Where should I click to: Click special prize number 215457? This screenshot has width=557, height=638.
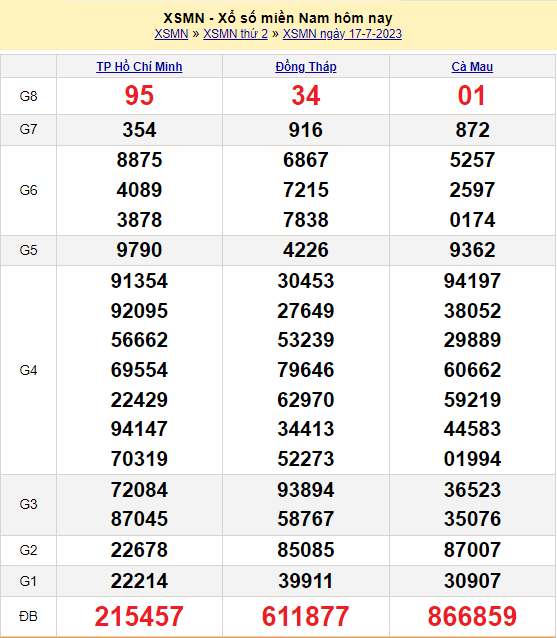[139, 616]
